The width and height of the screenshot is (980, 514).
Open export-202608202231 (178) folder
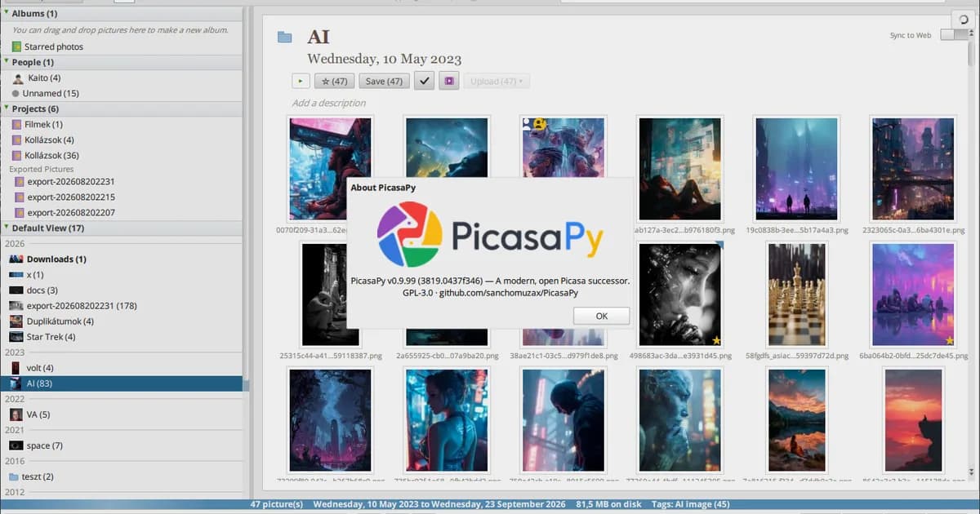click(x=82, y=305)
